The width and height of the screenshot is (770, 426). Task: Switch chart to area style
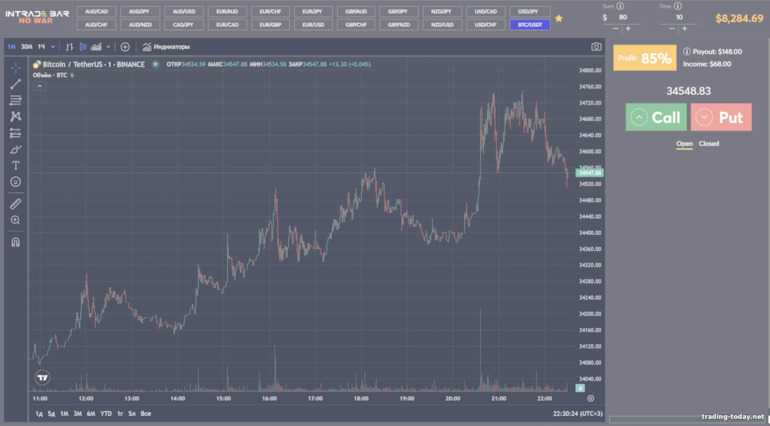tap(96, 47)
